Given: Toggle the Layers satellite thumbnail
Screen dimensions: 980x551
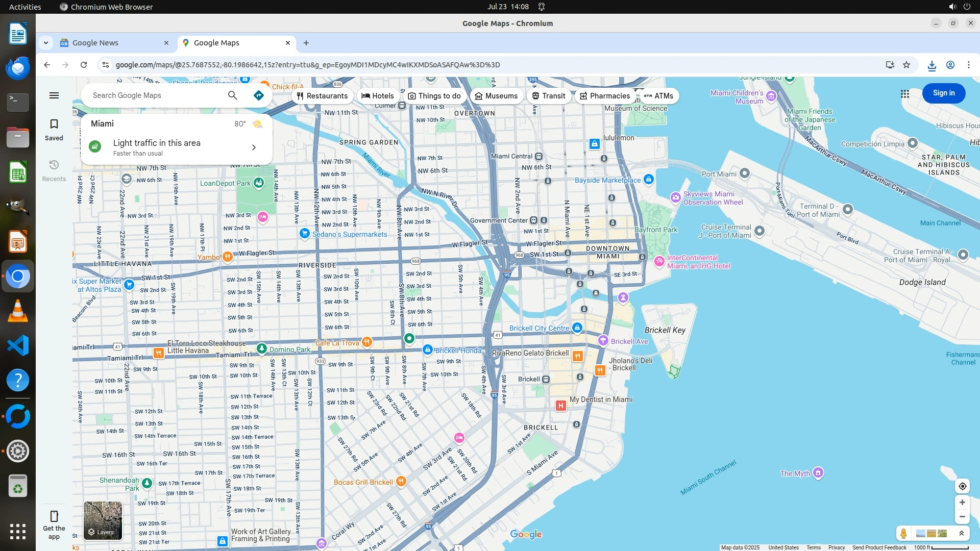Looking at the screenshot, I should (103, 520).
